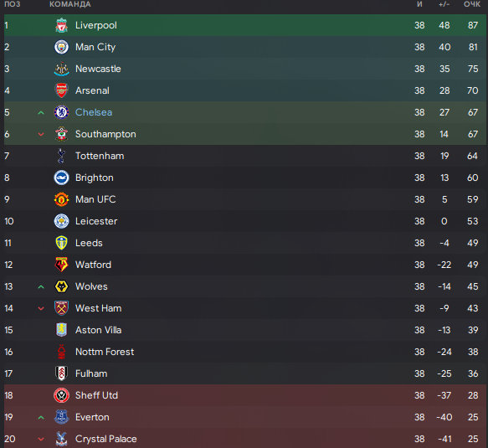Screen dimensions: 488x448
Task: Sort table by КОМАНДА column header
Action: click(x=70, y=4)
